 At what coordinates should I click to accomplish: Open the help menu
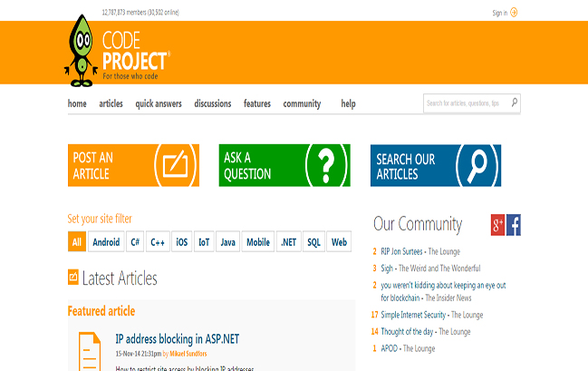349,104
